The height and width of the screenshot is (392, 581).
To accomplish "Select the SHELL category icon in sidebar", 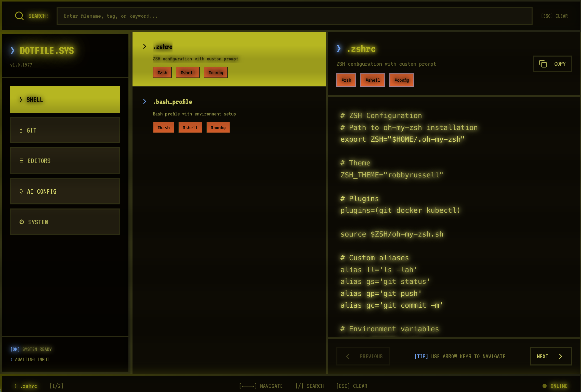I will pos(21,100).
